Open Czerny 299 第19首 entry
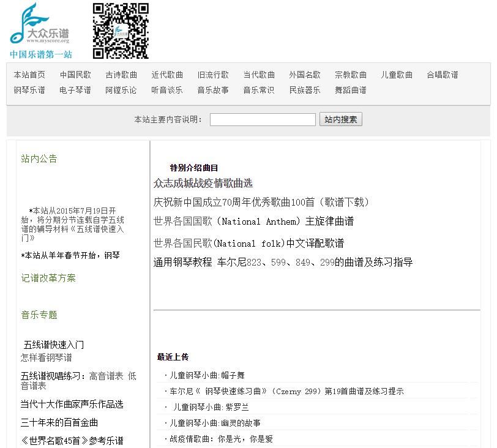The width and height of the screenshot is (497, 448). tap(286, 391)
